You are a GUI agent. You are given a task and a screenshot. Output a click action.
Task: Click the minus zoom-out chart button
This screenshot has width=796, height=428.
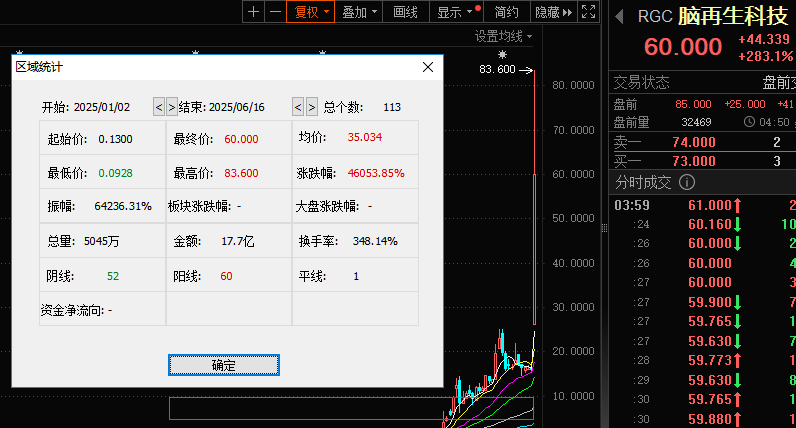274,12
